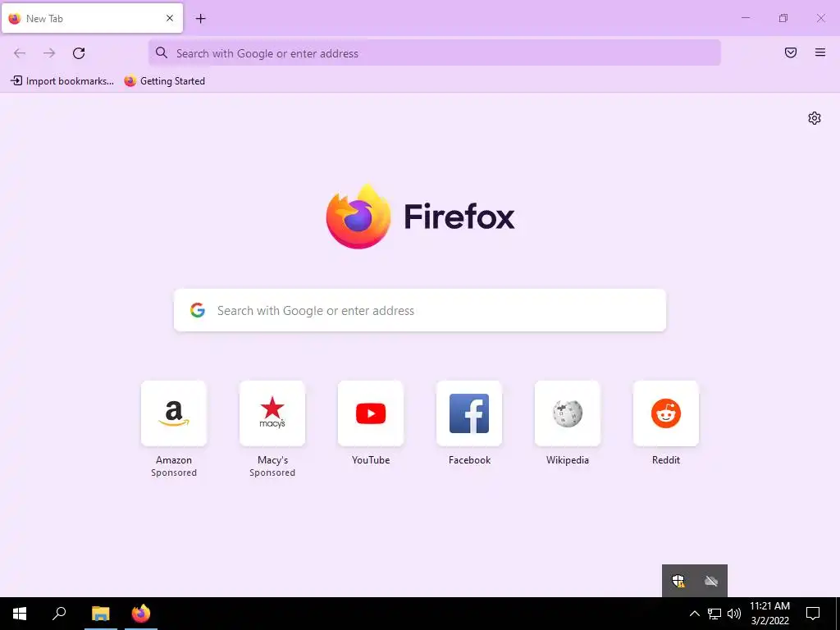
Task: Click the Firefox taskbar icon
Action: [x=141, y=614]
